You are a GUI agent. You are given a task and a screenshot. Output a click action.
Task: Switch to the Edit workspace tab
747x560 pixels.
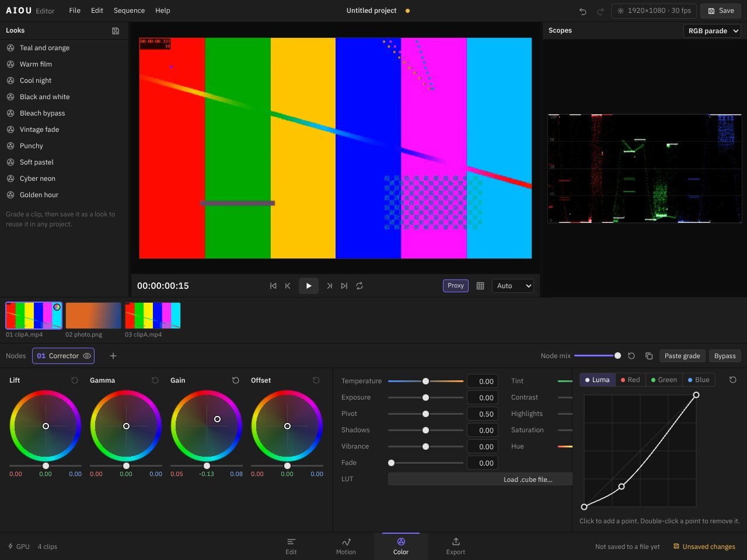(x=291, y=547)
